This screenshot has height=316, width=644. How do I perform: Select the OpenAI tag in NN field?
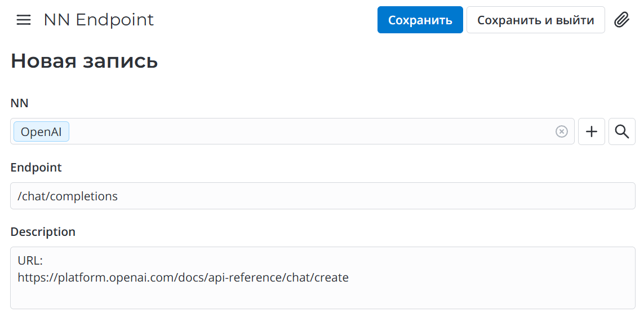pyautogui.click(x=42, y=131)
